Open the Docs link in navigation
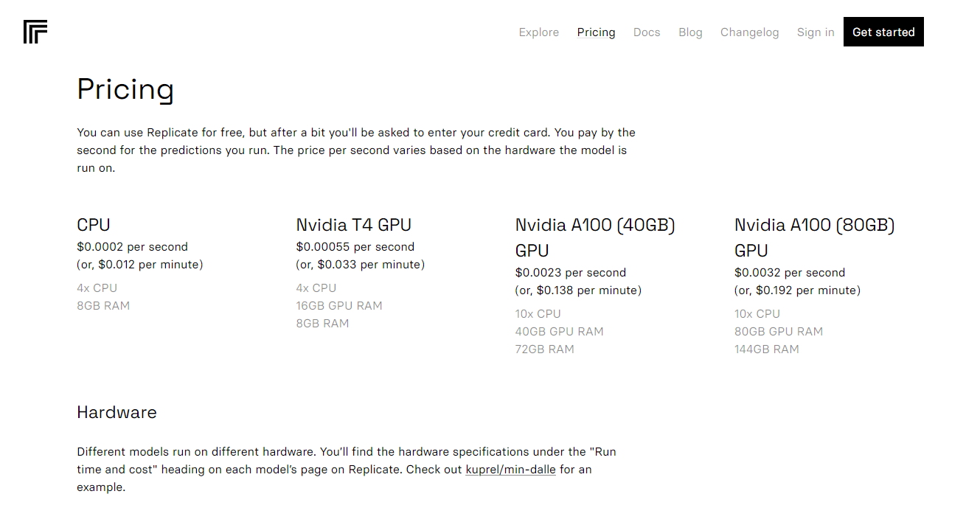 coord(647,32)
